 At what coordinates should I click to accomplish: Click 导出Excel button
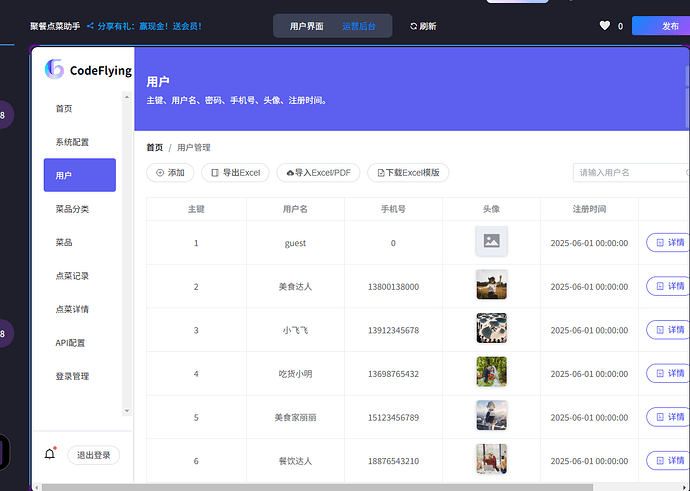coord(235,172)
